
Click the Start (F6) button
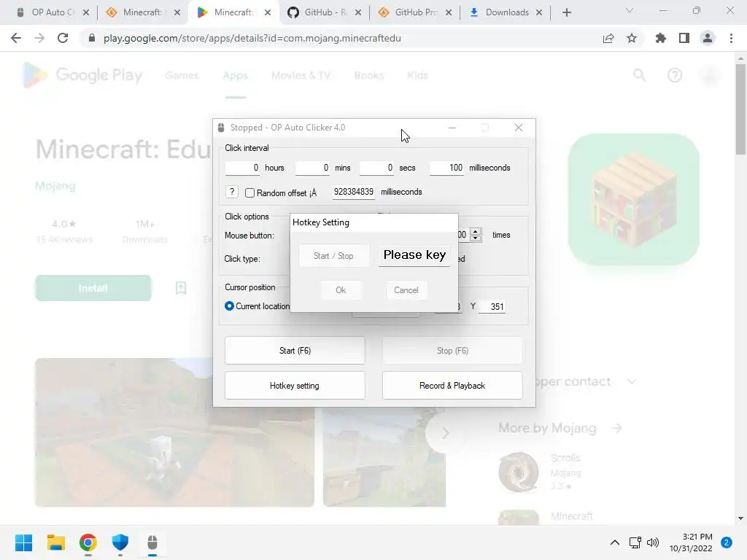295,351
